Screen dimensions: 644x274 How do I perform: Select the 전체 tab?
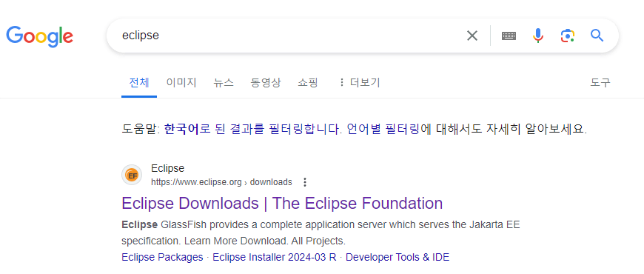[x=139, y=82]
